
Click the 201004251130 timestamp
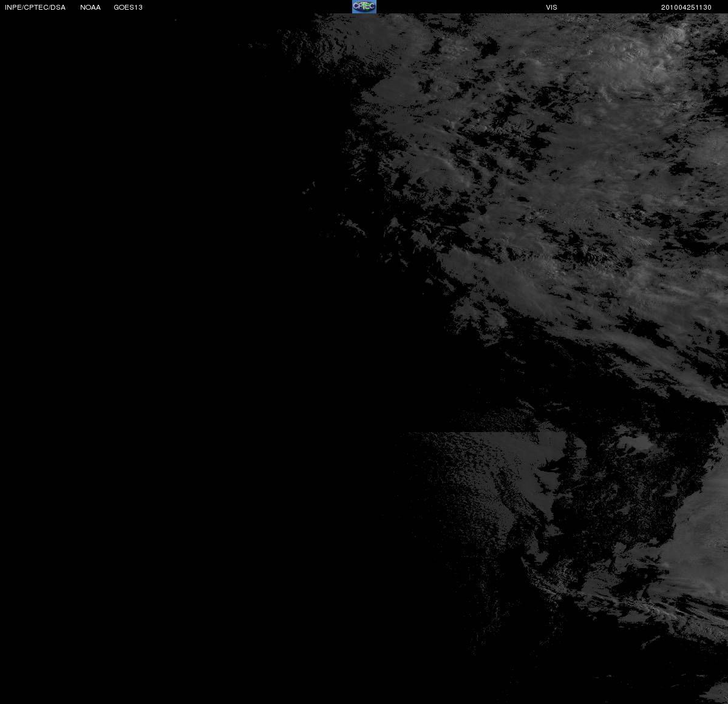coord(686,7)
